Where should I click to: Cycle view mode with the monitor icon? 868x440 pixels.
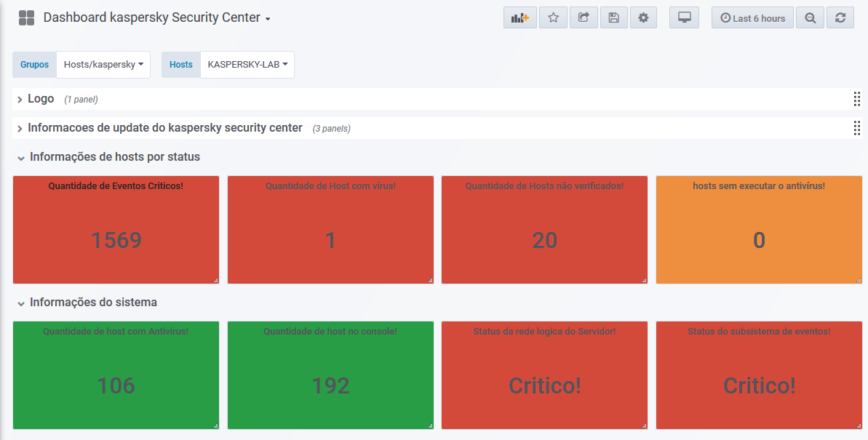(684, 18)
